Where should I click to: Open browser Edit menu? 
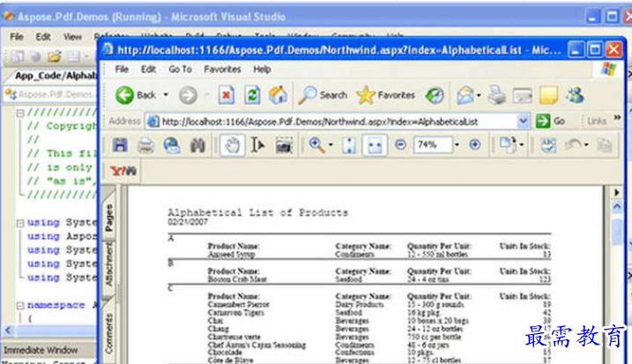(x=148, y=70)
